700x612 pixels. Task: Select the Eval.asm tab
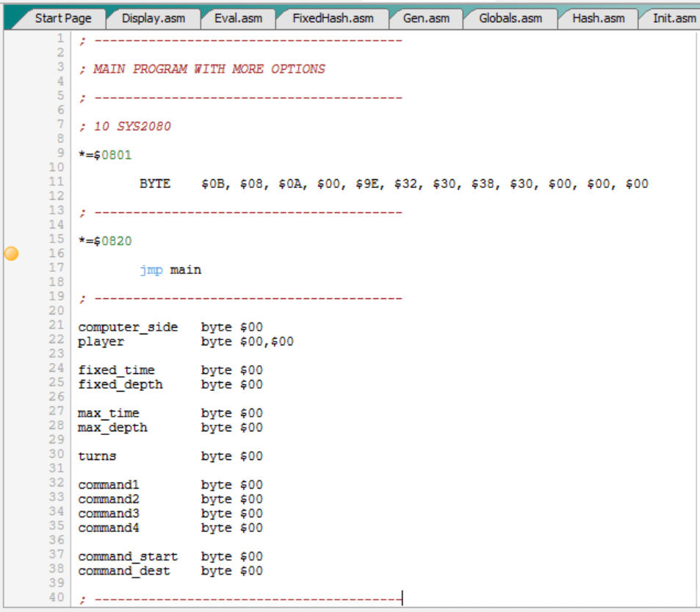(x=238, y=18)
